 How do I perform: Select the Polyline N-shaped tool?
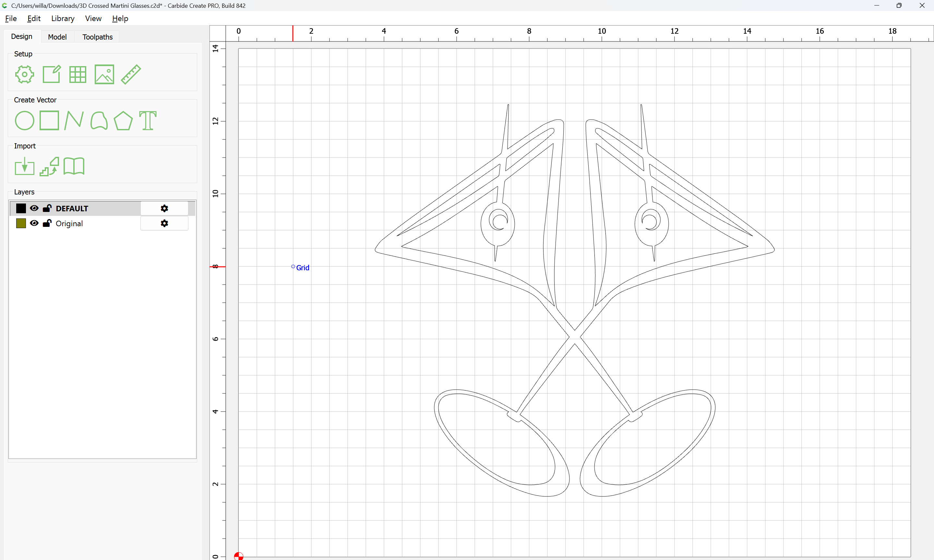(x=74, y=121)
